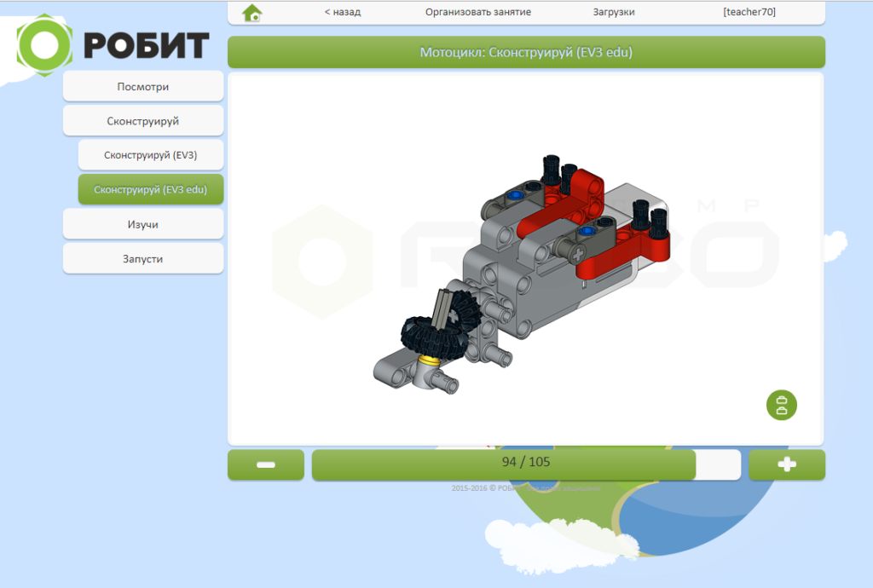The image size is (873, 588).
Task: Go to previous step with minus button
Action: 266,464
